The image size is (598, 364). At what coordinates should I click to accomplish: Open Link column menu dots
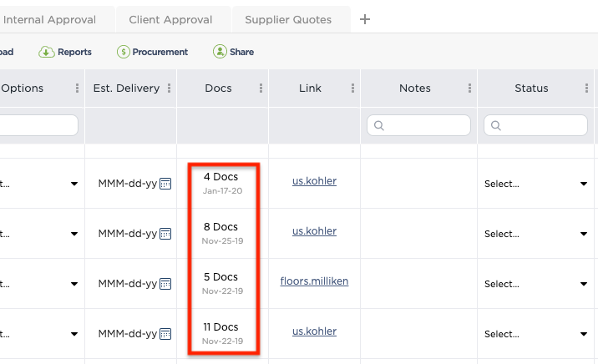tap(352, 88)
